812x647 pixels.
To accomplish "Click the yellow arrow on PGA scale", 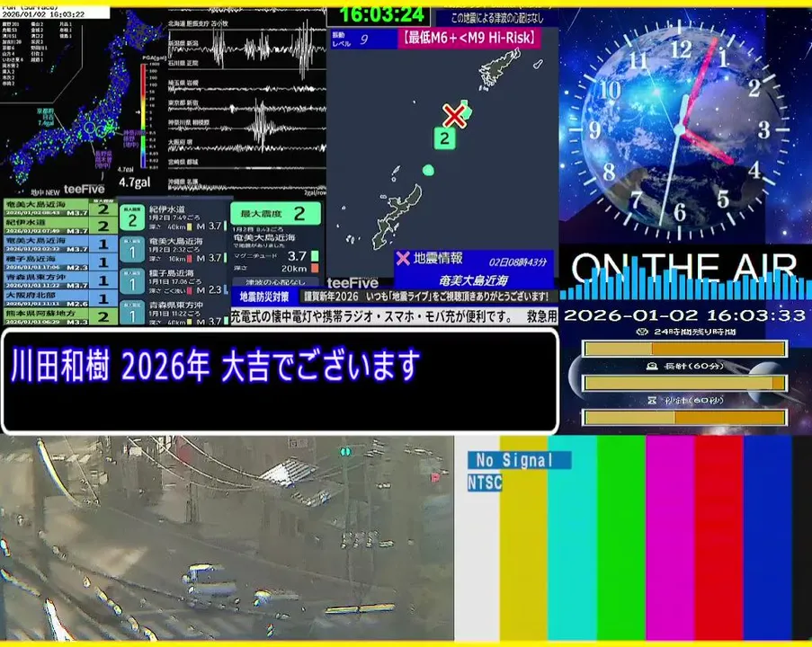I will 138,111.
